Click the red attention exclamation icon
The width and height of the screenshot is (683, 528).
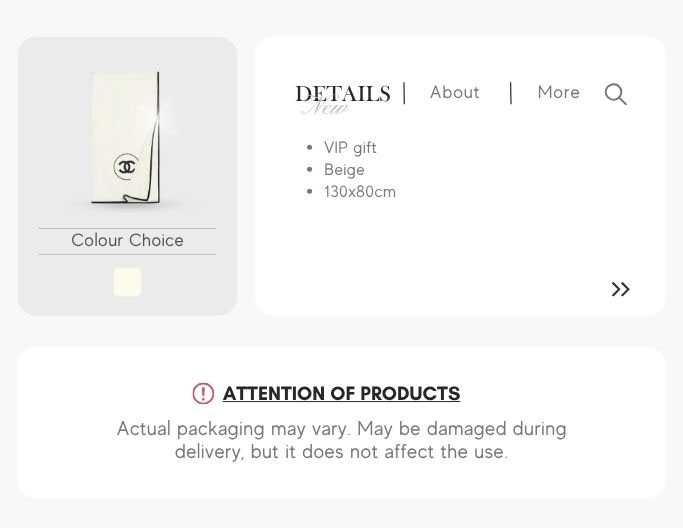203,393
